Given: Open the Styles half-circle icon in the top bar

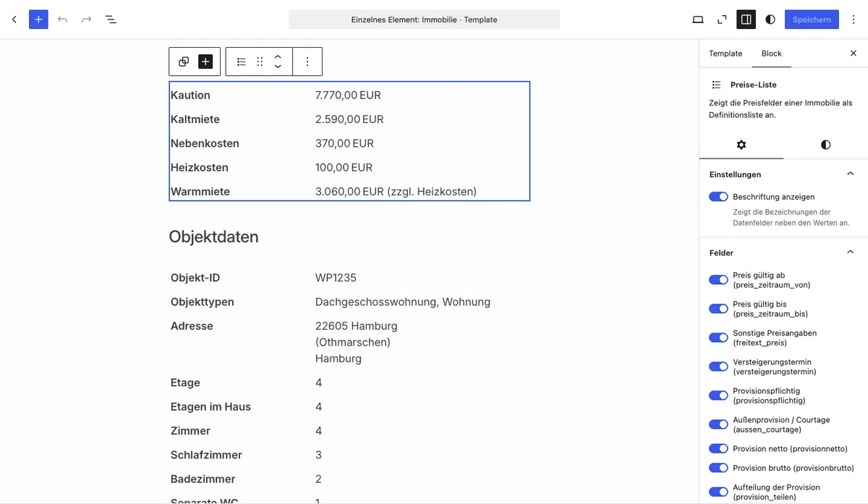Looking at the screenshot, I should click(x=770, y=20).
